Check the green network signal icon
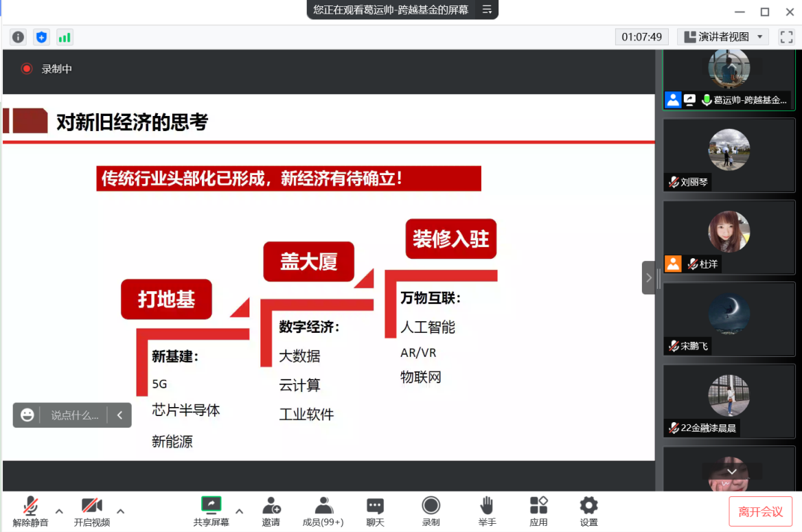 [x=65, y=37]
